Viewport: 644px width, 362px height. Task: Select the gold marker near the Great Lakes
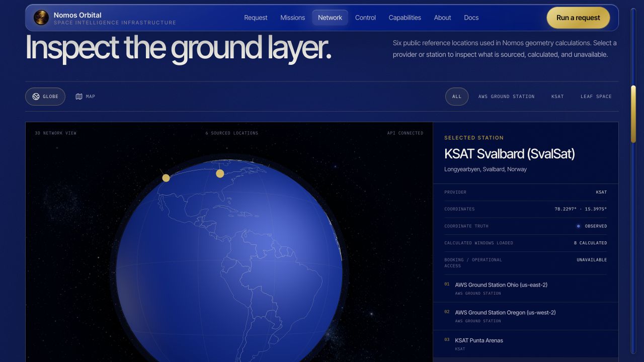pyautogui.click(x=220, y=173)
